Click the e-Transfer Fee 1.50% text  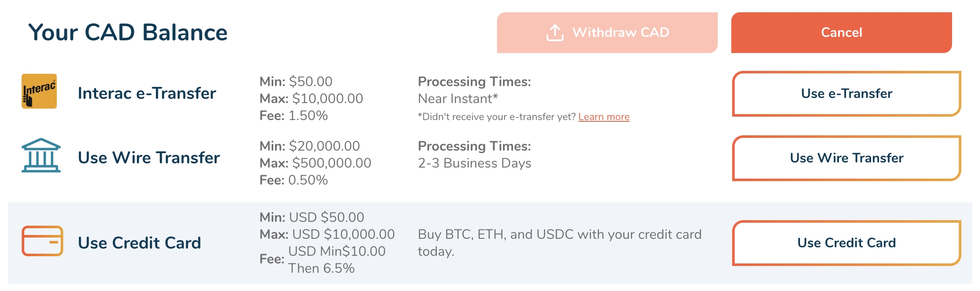294,115
